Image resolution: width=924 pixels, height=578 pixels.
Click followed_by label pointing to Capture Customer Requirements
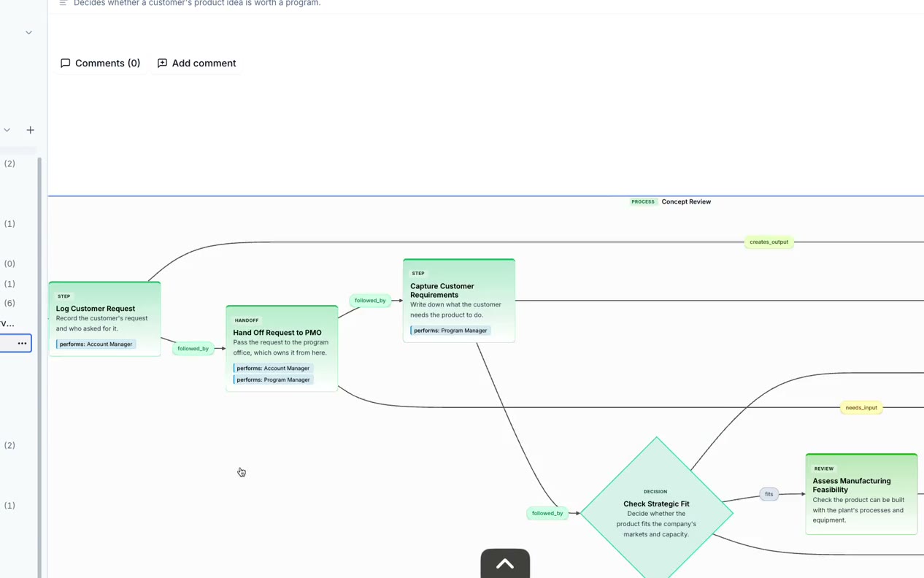pyautogui.click(x=370, y=301)
